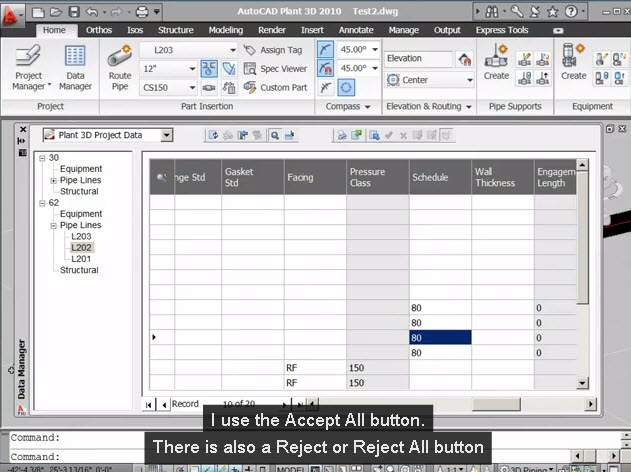This screenshot has width=631, height=472.
Task: Switch to the Orthos ribbon tab
Action: click(99, 30)
